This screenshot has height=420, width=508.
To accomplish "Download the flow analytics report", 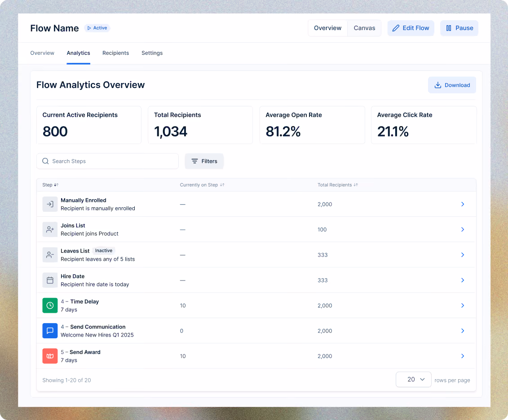I will [x=452, y=85].
